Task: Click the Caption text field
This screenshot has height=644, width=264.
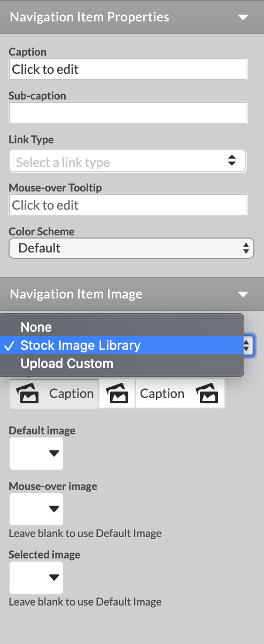Action: pos(128,69)
